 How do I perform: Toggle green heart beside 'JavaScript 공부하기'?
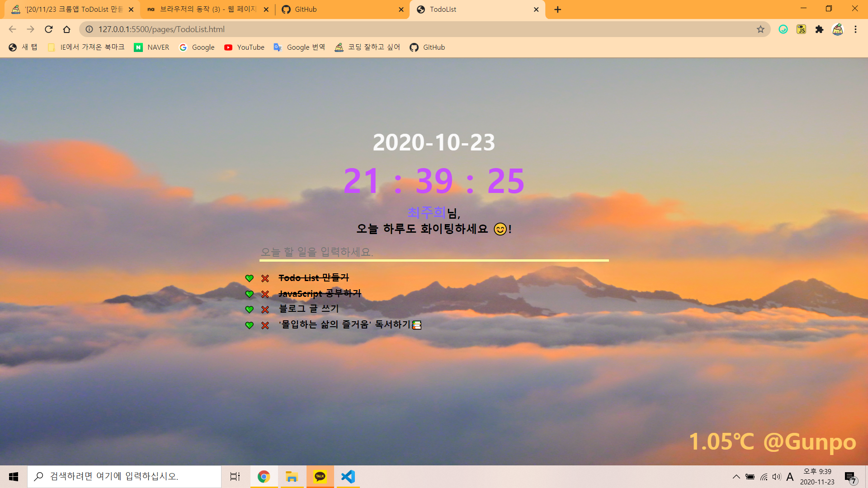[249, 294]
